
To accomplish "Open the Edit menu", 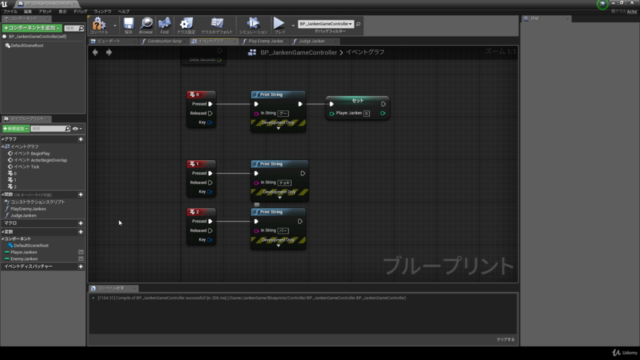I will pos(28,11).
